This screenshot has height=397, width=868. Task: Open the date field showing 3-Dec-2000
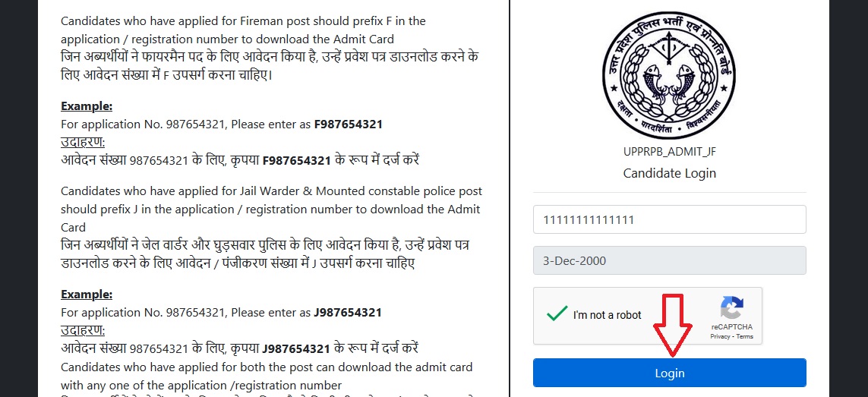669,260
